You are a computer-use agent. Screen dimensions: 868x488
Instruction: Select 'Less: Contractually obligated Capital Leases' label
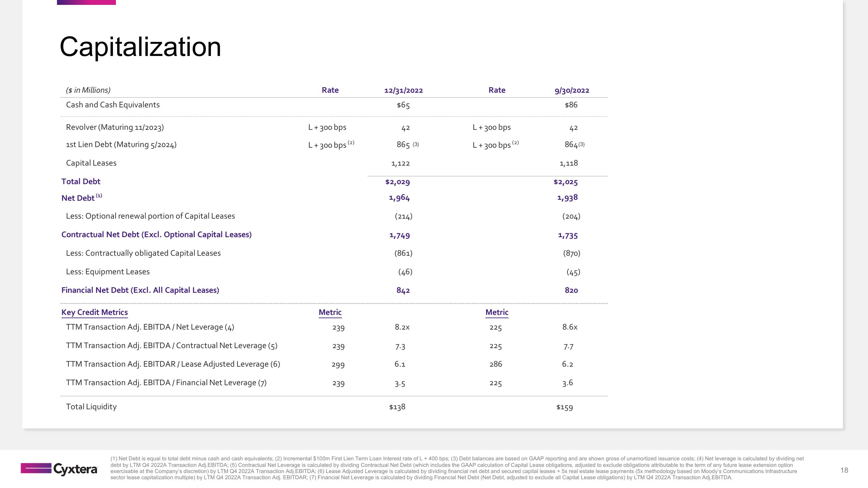pyautogui.click(x=143, y=253)
